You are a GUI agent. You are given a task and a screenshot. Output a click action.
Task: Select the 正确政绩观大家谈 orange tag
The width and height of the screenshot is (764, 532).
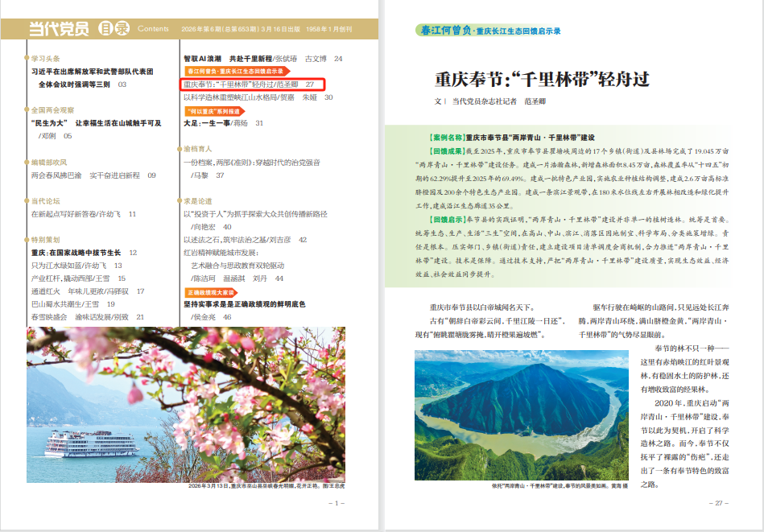click(210, 292)
